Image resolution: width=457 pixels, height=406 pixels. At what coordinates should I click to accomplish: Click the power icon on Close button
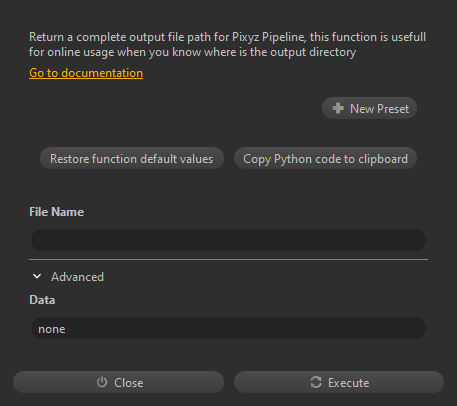click(102, 382)
